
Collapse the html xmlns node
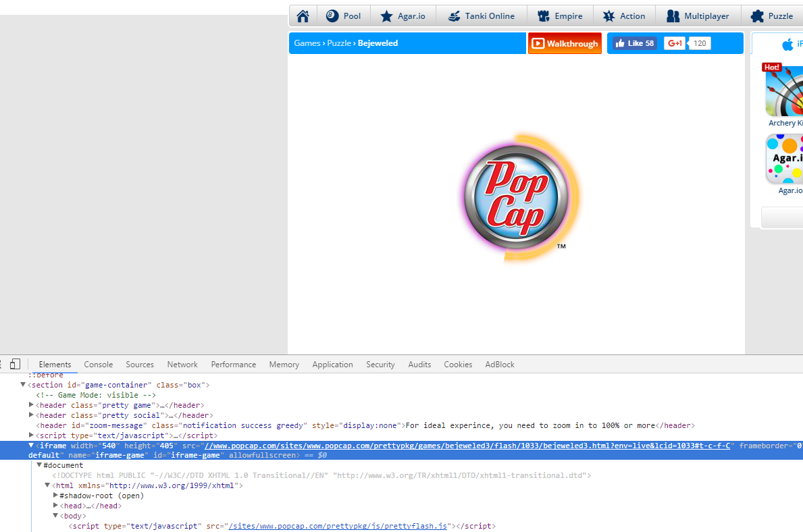[47, 485]
